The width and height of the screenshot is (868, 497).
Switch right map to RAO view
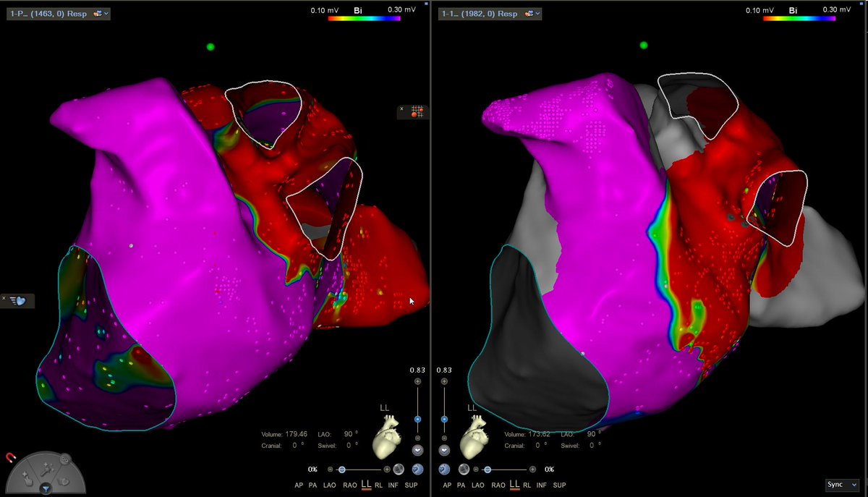498,485
